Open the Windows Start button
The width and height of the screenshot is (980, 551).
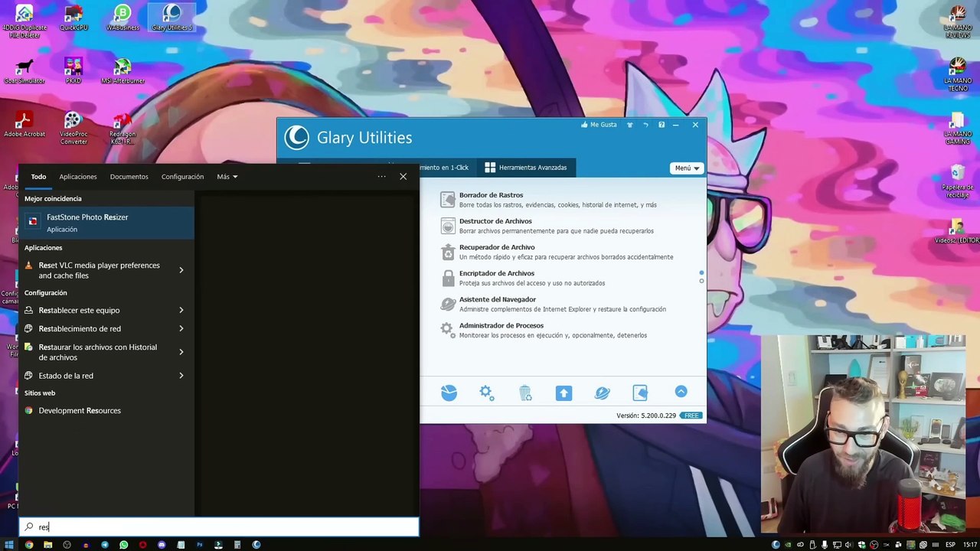tap(10, 545)
